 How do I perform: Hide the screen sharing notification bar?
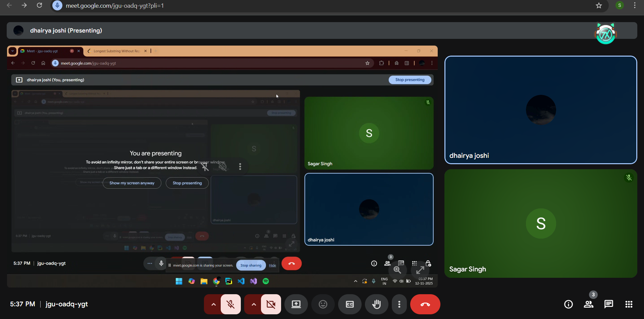click(x=272, y=265)
